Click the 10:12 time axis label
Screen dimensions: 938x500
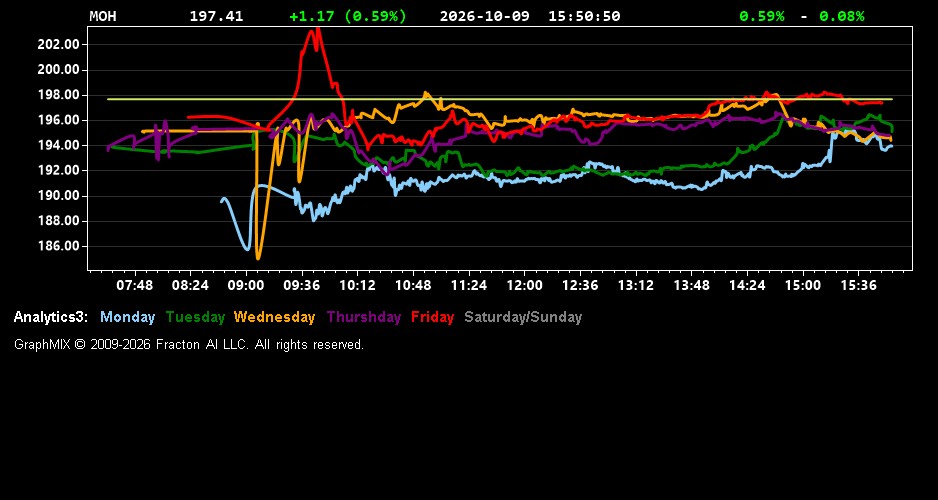[x=358, y=285]
